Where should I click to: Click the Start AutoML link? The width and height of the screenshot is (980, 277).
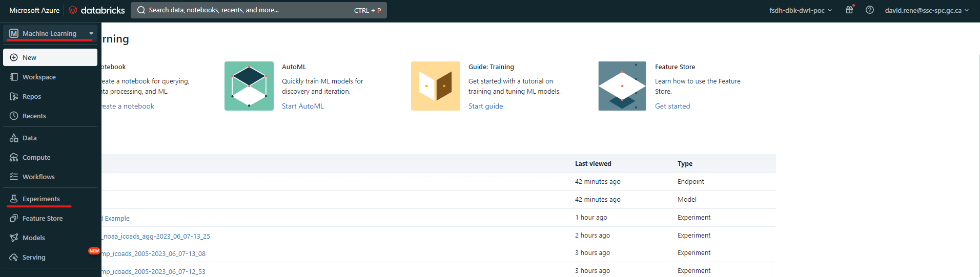303,106
